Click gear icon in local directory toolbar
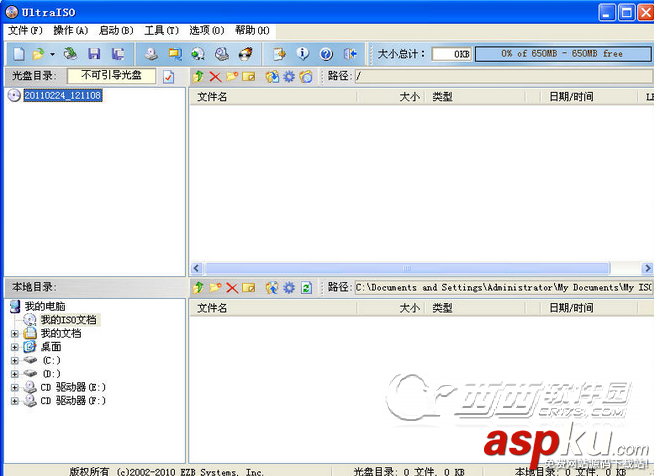The width and height of the screenshot is (654, 476). 289,287
